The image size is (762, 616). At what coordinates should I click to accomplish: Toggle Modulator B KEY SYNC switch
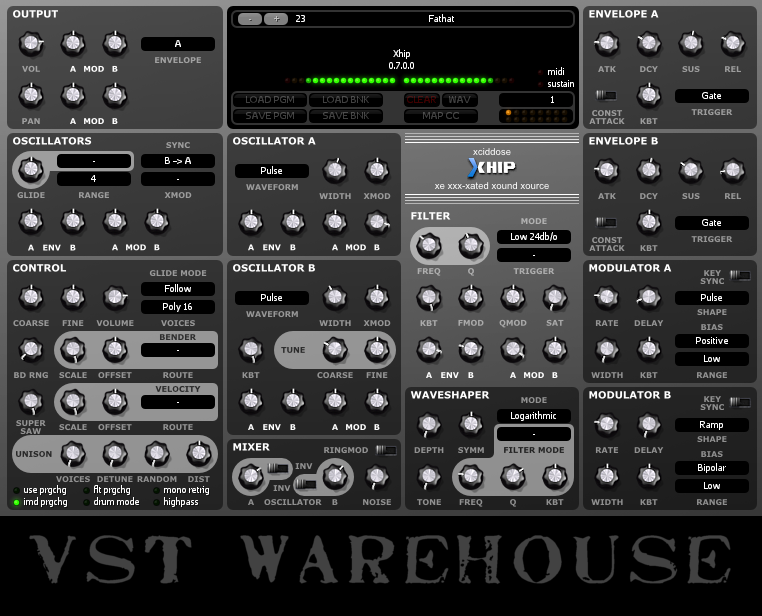point(740,402)
